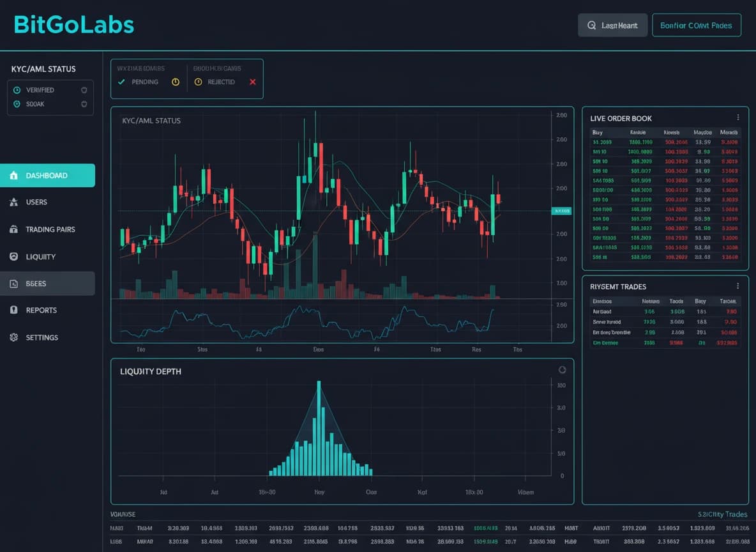Click the Trading Pairs briefcase icon
The height and width of the screenshot is (552, 756).
click(x=13, y=229)
